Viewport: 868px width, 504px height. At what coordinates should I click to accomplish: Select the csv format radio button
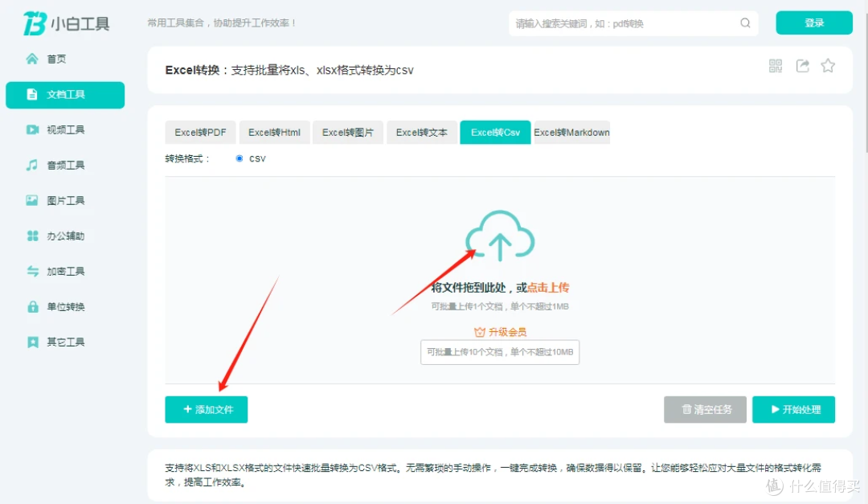point(240,158)
